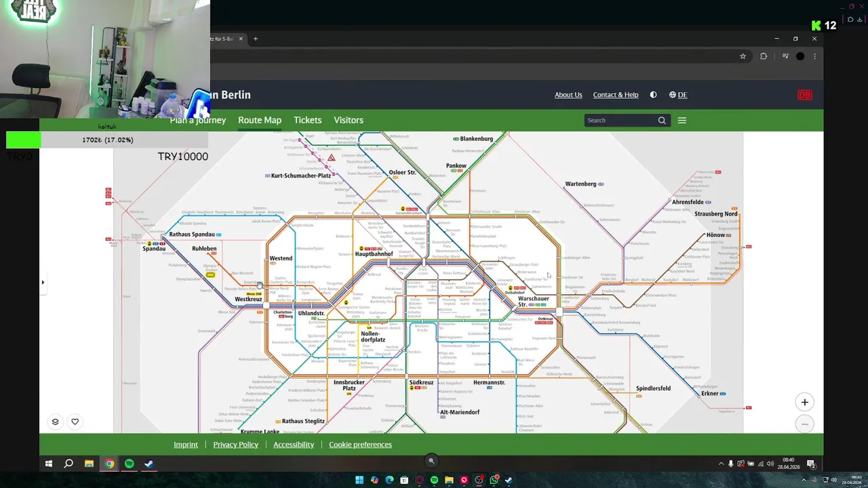This screenshot has height=488, width=868.
Task: Open the About Us link
Action: click(568, 95)
